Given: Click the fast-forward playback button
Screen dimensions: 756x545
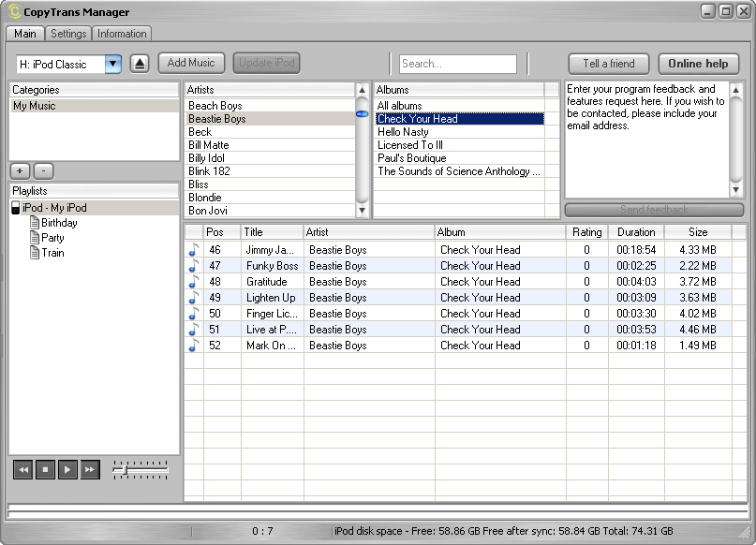Looking at the screenshot, I should (x=90, y=469).
